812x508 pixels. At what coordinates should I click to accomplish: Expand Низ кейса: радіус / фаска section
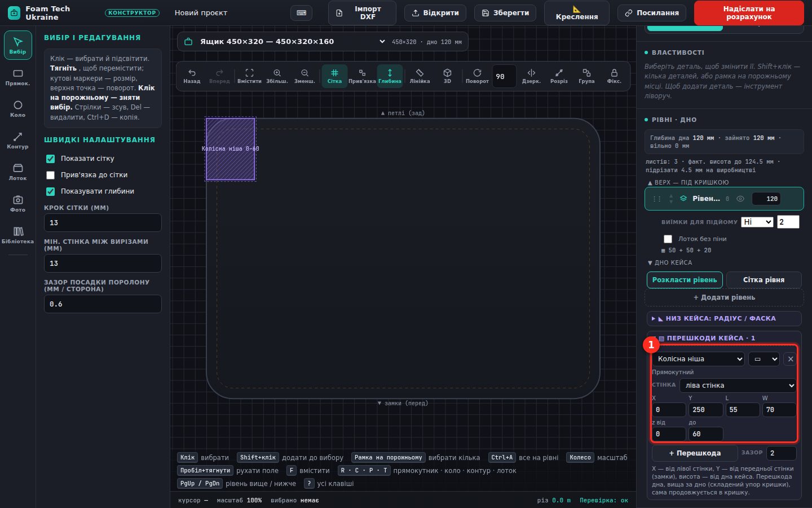click(x=724, y=318)
